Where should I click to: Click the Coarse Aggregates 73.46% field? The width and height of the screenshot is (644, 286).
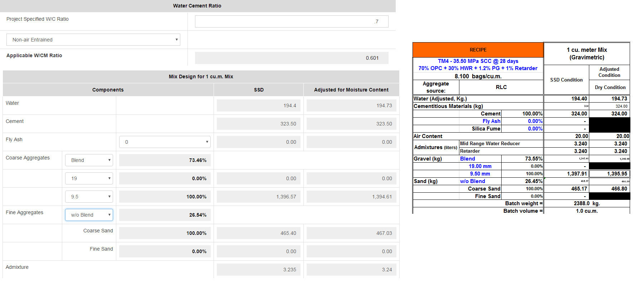[165, 160]
